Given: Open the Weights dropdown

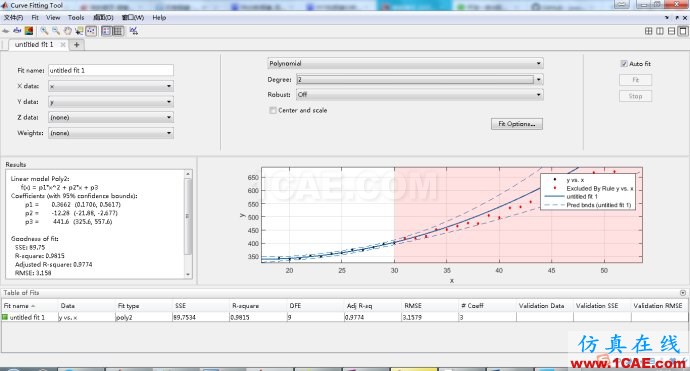Looking at the screenshot, I should (111, 133).
